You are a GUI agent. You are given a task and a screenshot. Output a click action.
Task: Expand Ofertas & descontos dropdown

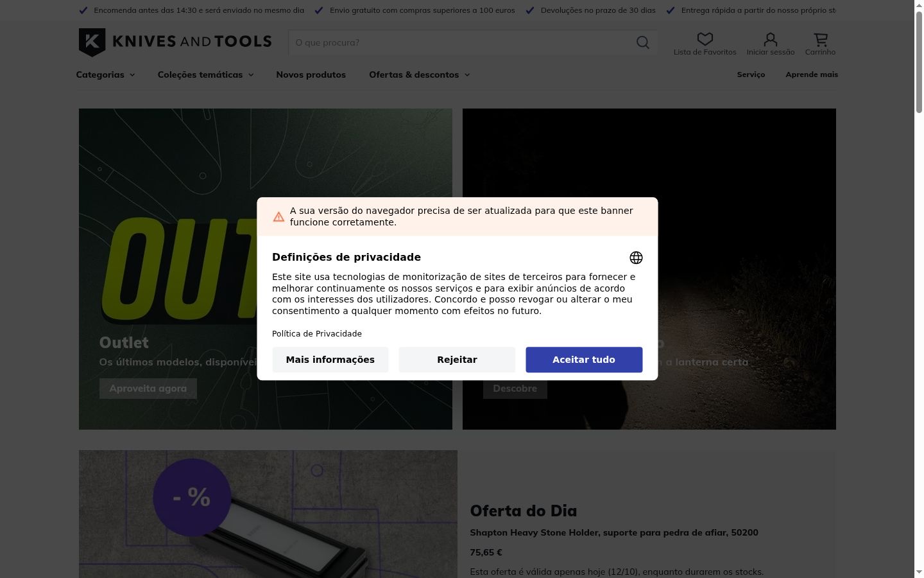click(419, 74)
